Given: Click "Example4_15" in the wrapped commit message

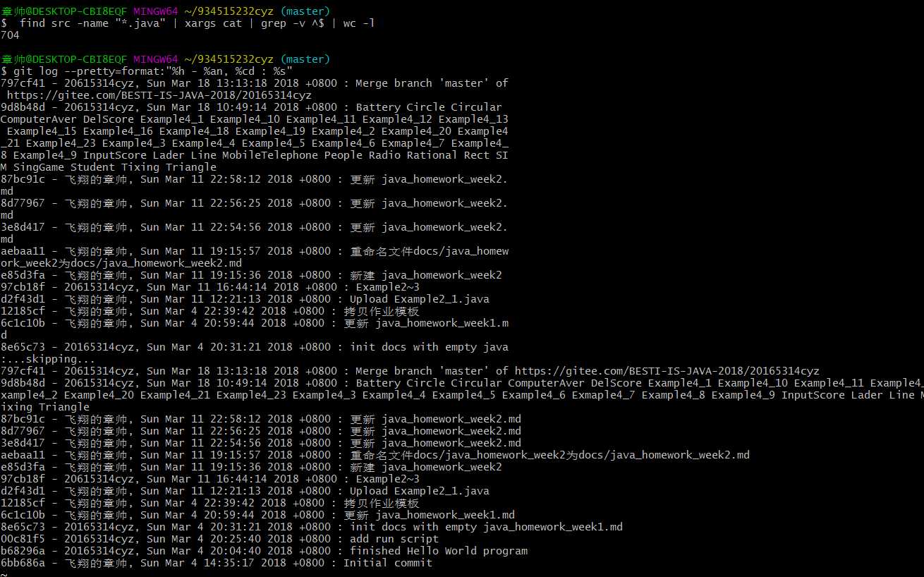Looking at the screenshot, I should click(x=42, y=131).
